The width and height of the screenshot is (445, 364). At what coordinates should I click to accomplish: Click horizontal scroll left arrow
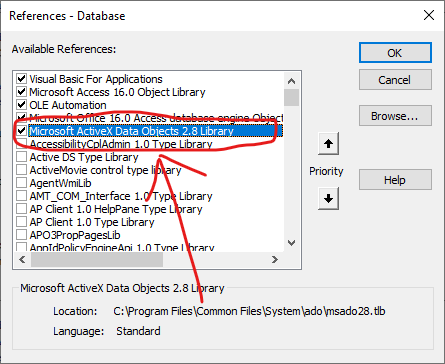pos(22,259)
